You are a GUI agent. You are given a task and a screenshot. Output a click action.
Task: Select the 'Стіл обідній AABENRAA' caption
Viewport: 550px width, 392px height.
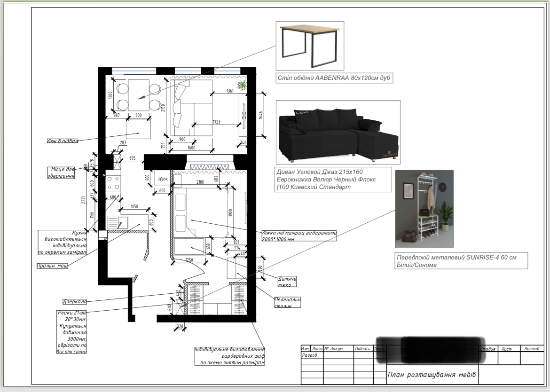point(334,78)
